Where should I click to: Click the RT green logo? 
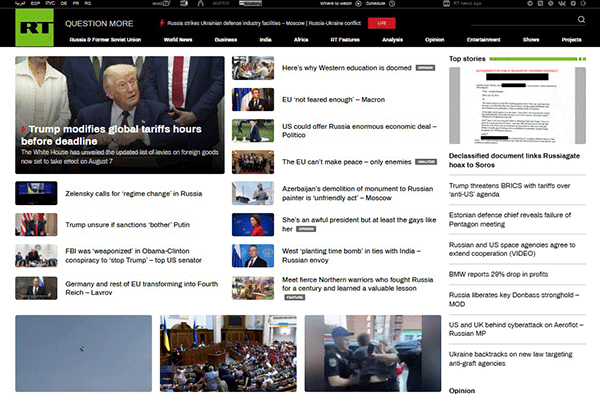pos(34,28)
